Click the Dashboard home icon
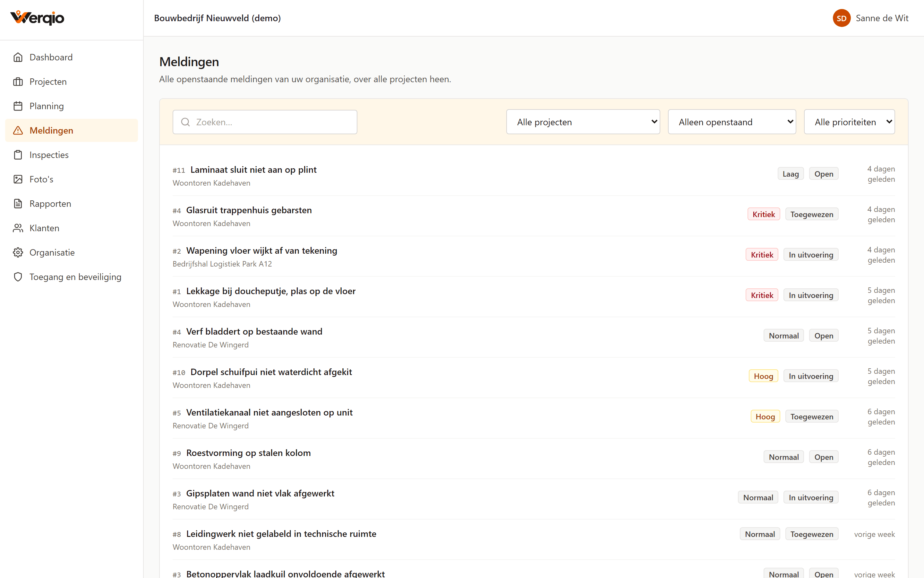The height and width of the screenshot is (578, 924). click(18, 57)
